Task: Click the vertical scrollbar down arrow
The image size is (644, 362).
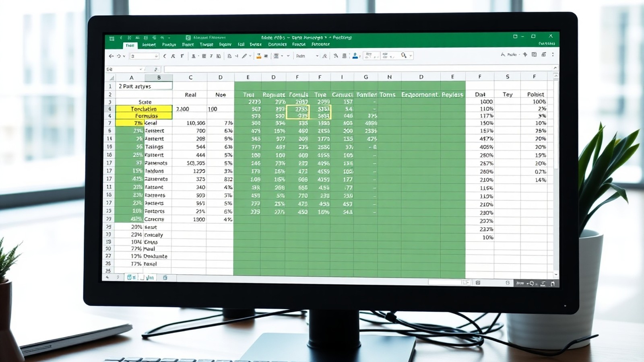Action: [556, 275]
